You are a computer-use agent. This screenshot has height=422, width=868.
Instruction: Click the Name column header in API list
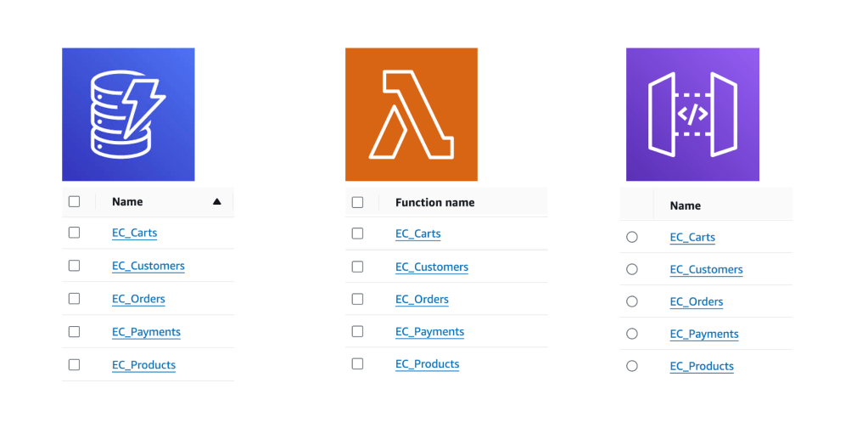pyautogui.click(x=685, y=205)
